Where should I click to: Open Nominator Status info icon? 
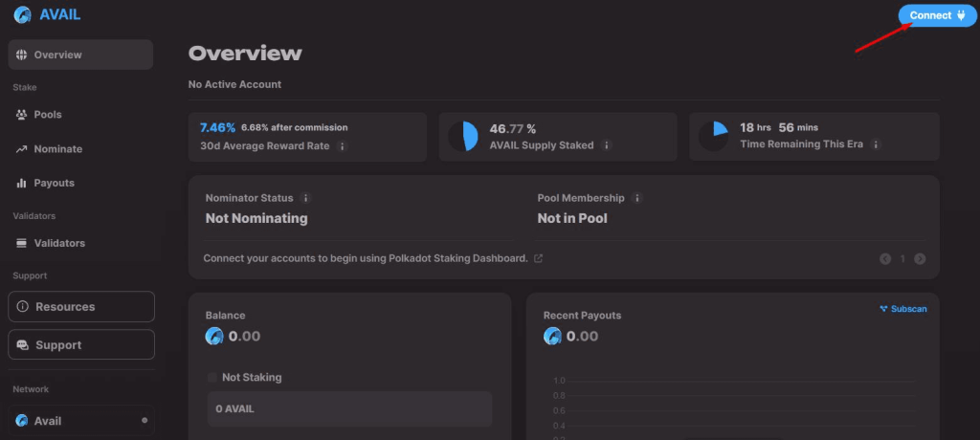(x=305, y=198)
